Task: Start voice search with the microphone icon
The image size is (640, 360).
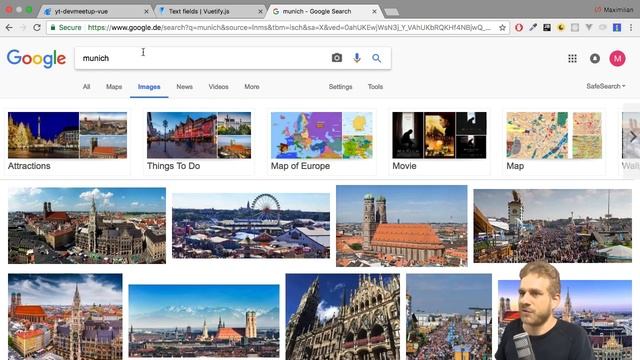Action: pos(357,58)
